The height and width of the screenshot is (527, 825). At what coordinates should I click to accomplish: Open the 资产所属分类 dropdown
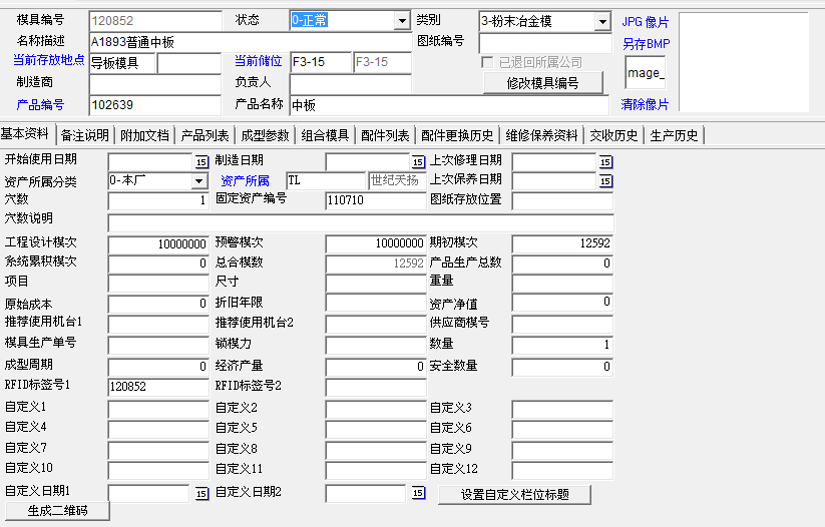pos(200,181)
